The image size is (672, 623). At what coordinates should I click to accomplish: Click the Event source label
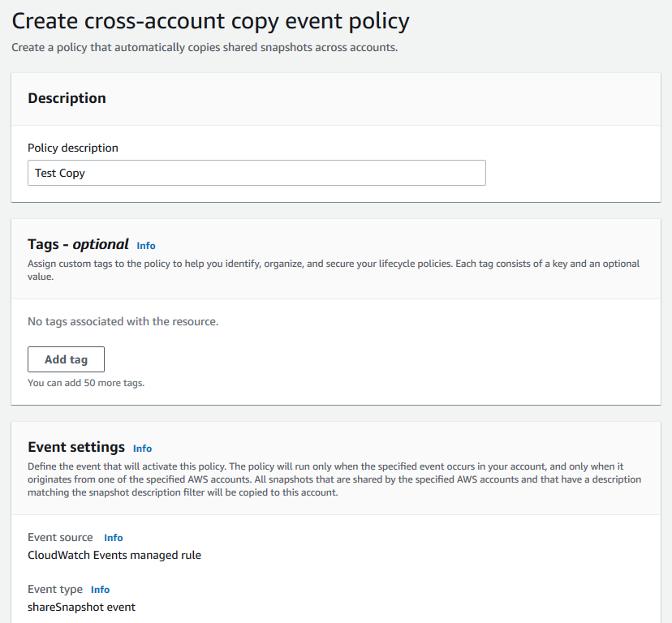(x=60, y=537)
